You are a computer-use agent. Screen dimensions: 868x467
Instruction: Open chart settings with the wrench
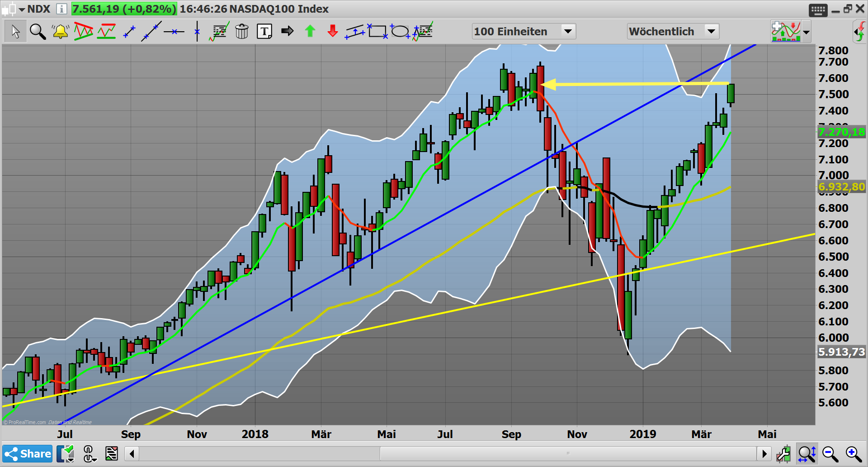[783, 453]
